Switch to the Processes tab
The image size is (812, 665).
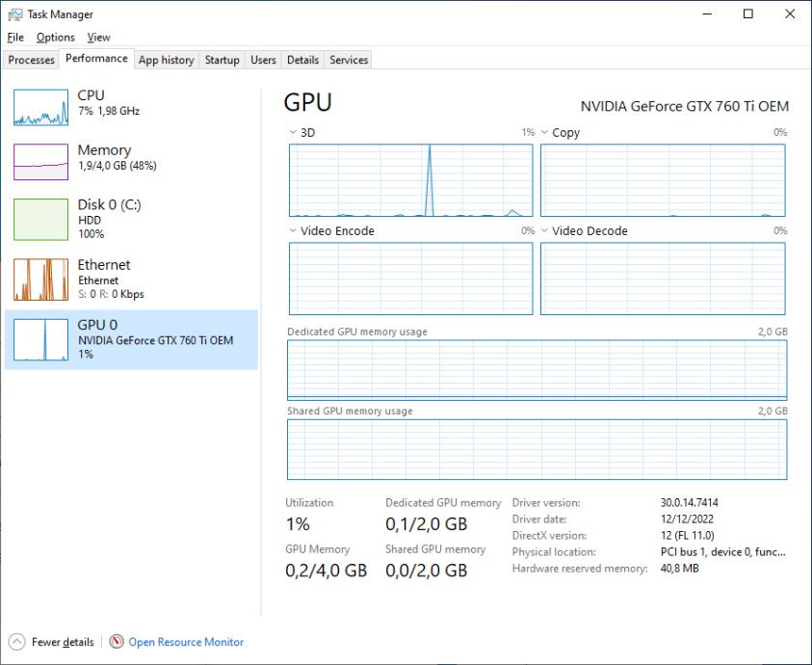pos(32,60)
